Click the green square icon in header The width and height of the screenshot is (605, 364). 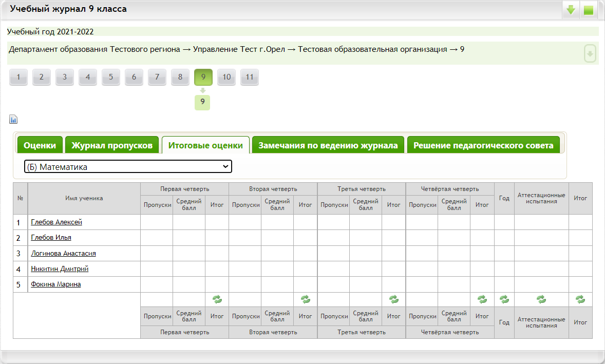point(589,10)
